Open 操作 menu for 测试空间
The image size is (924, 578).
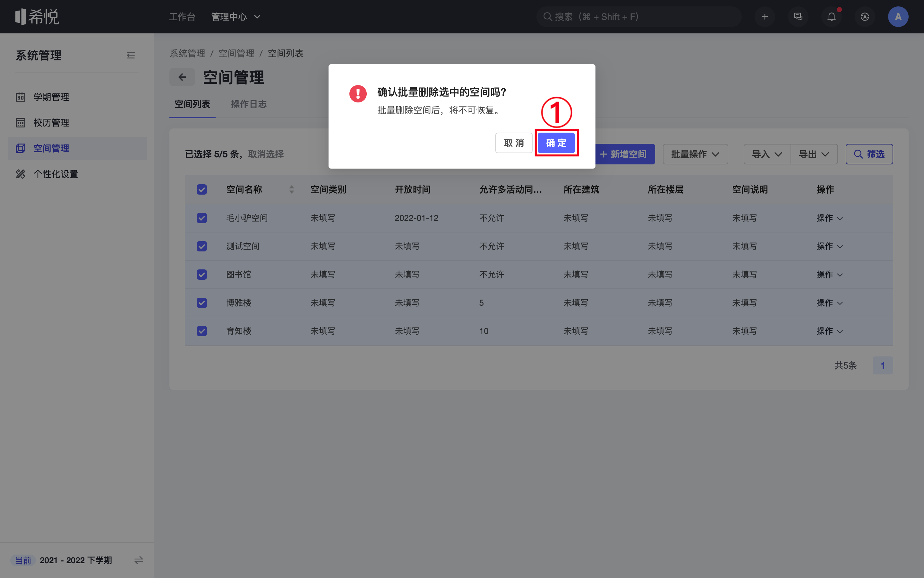[x=829, y=246]
